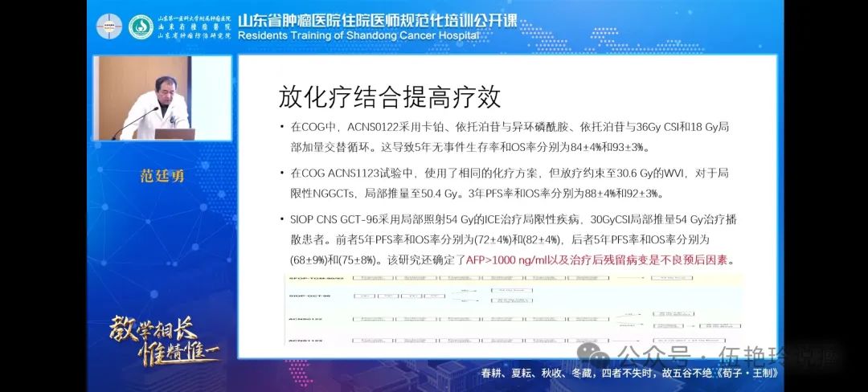
Task: Click the ACNS1123 row label in the diagram
Action: click(305, 341)
